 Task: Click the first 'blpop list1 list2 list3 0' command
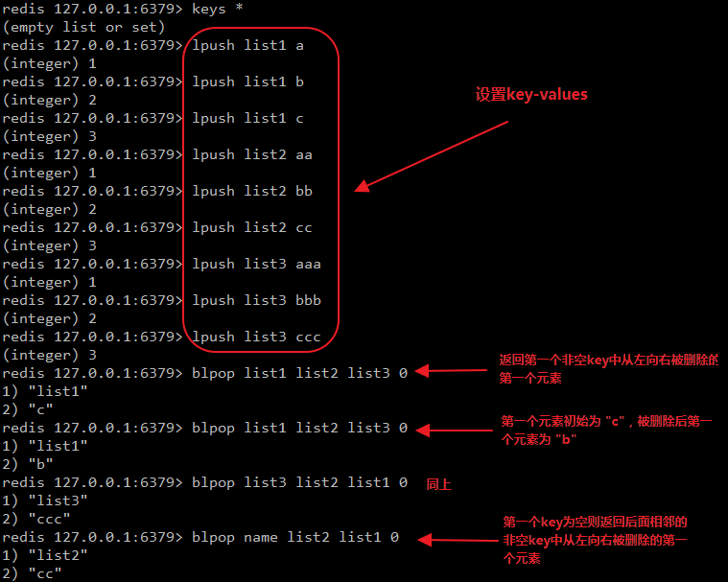click(x=299, y=373)
